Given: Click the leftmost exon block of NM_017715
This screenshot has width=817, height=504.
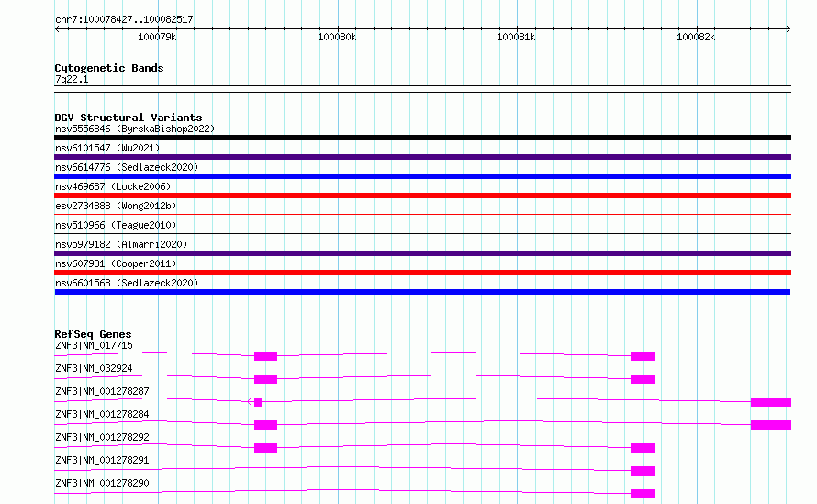Looking at the screenshot, I should click(265, 356).
